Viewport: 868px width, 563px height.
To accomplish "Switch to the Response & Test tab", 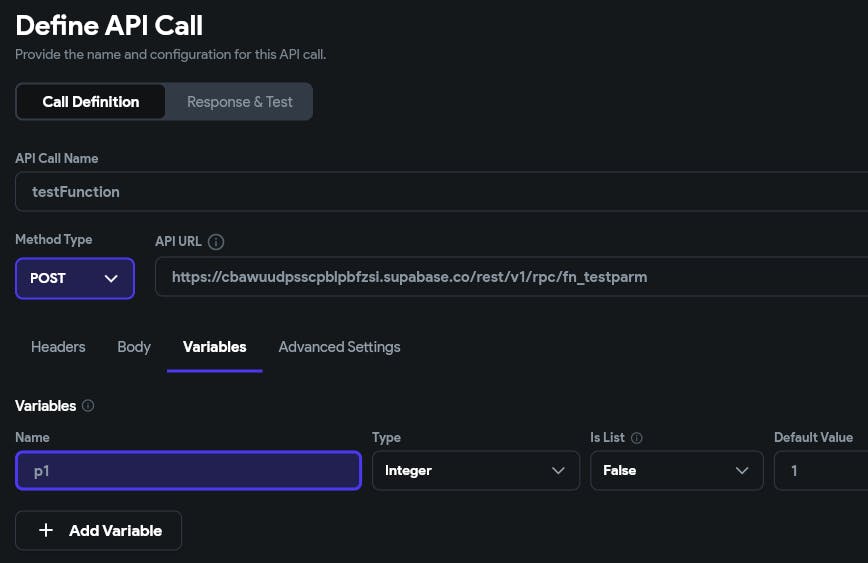I will [x=240, y=101].
